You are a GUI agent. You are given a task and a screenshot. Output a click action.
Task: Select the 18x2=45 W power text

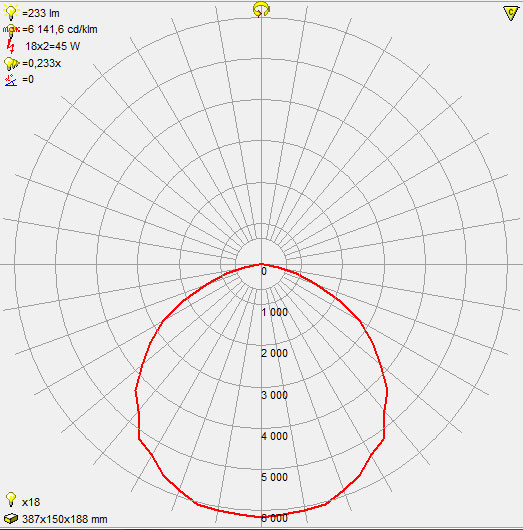(53, 46)
